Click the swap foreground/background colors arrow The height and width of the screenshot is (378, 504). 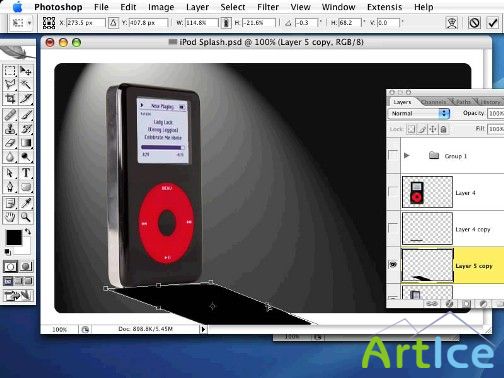28,232
